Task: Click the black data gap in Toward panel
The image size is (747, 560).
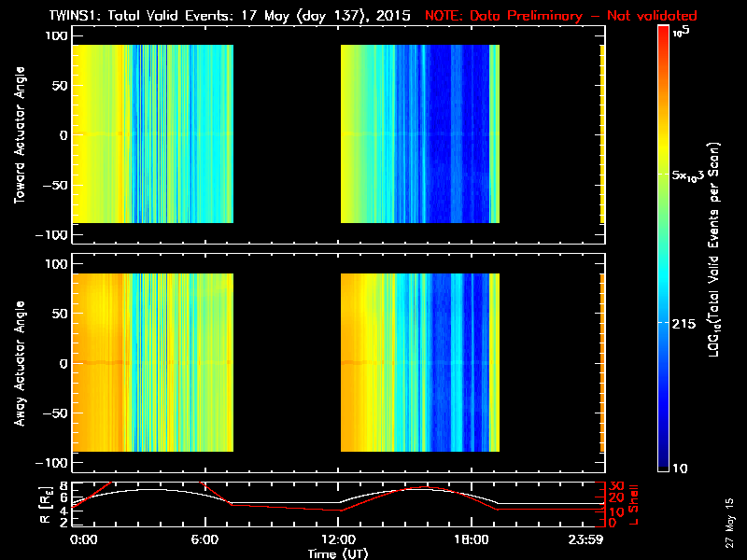Action: [x=287, y=133]
